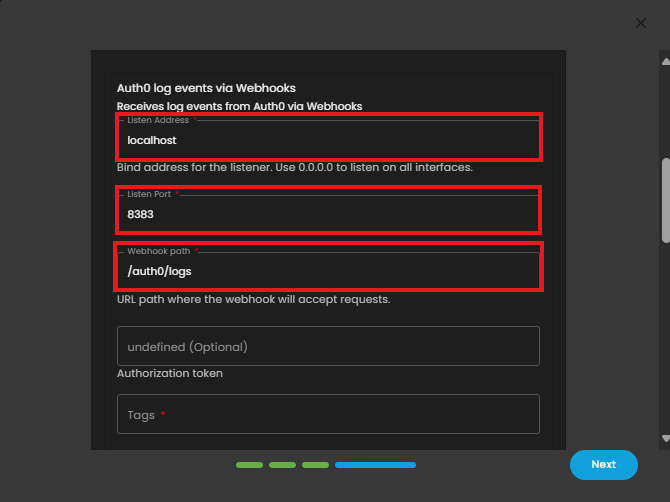670x502 pixels.
Task: Click the blue current progress step indicator
Action: [375, 465]
